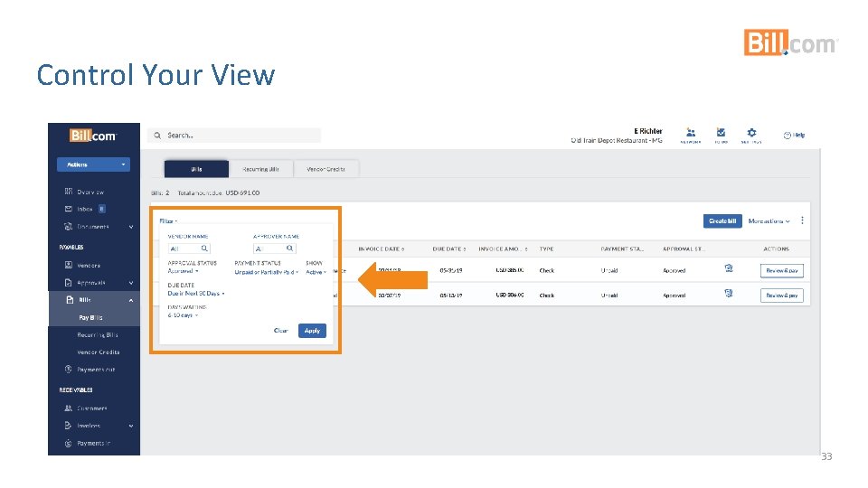Click the Type column header
The height and width of the screenshot is (488, 868).
546,249
